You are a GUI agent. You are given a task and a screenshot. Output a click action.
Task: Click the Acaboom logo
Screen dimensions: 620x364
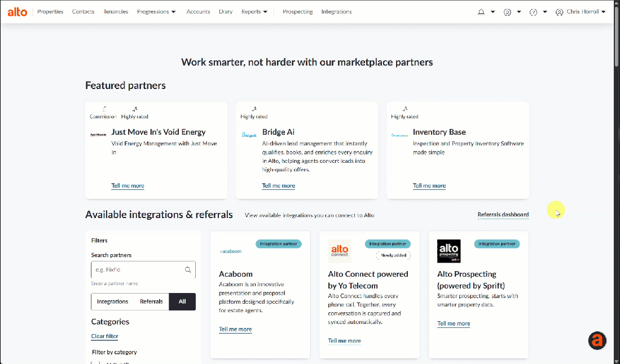pyautogui.click(x=231, y=251)
